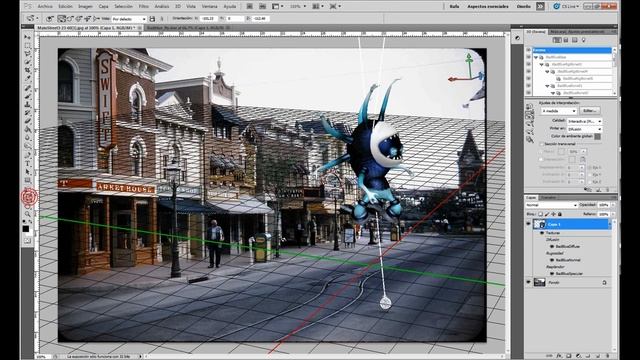Click the Editar render settings button

(589, 111)
